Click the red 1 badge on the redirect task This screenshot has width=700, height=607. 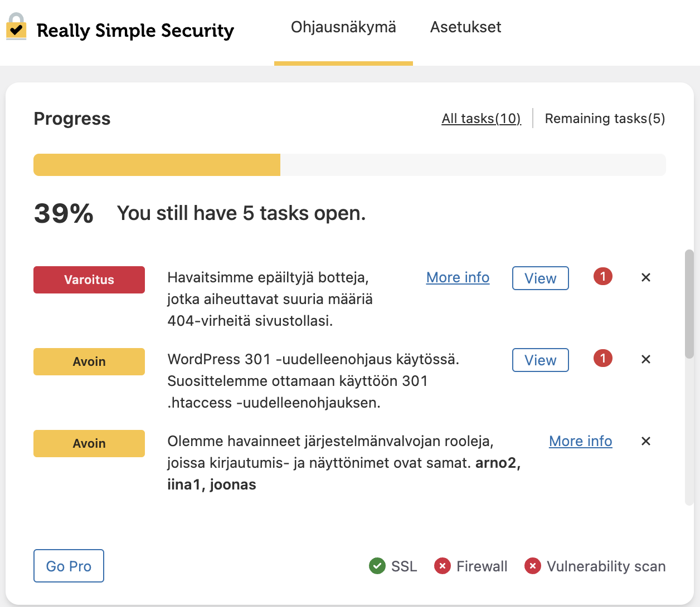pos(602,359)
